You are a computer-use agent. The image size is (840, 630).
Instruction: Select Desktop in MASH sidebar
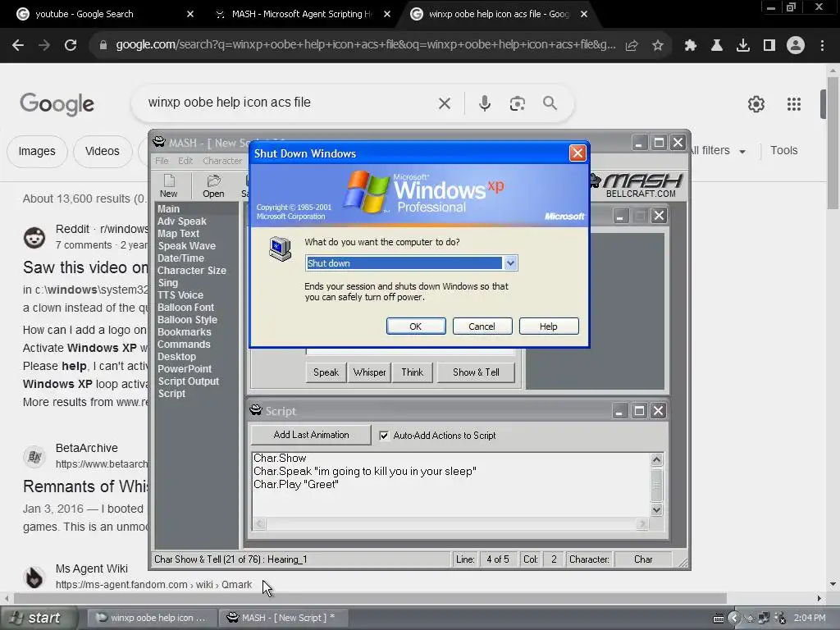[x=176, y=357]
